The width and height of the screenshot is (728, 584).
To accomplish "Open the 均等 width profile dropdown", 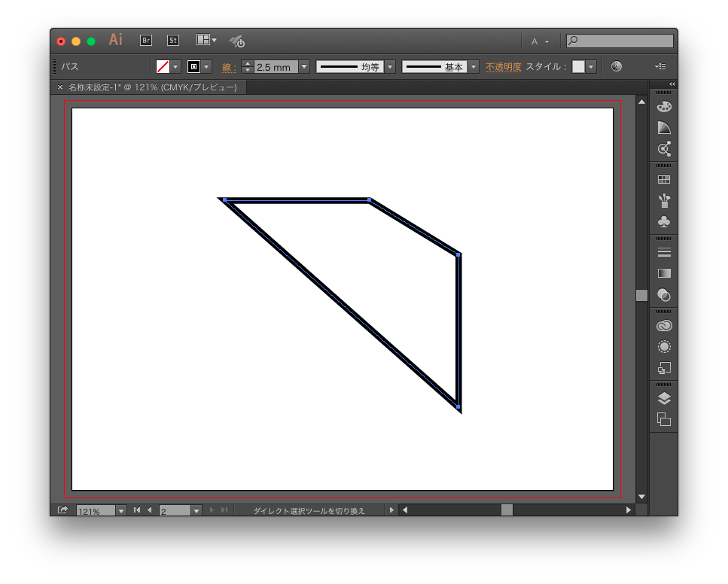I will (389, 66).
